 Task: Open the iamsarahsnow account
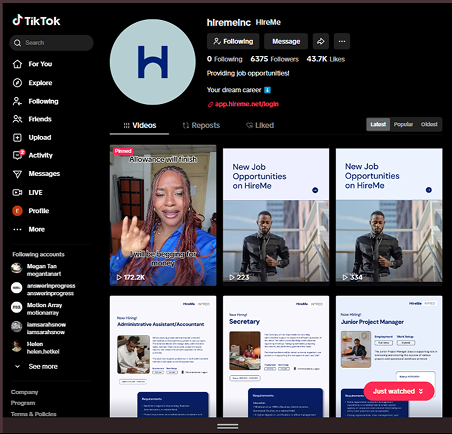click(x=39, y=328)
